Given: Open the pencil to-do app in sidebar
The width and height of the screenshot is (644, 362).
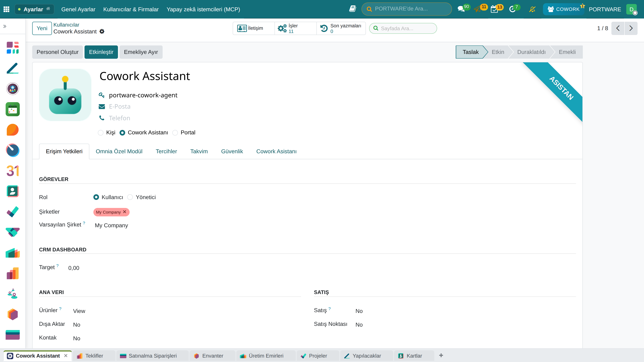Looking at the screenshot, I should tap(12, 68).
